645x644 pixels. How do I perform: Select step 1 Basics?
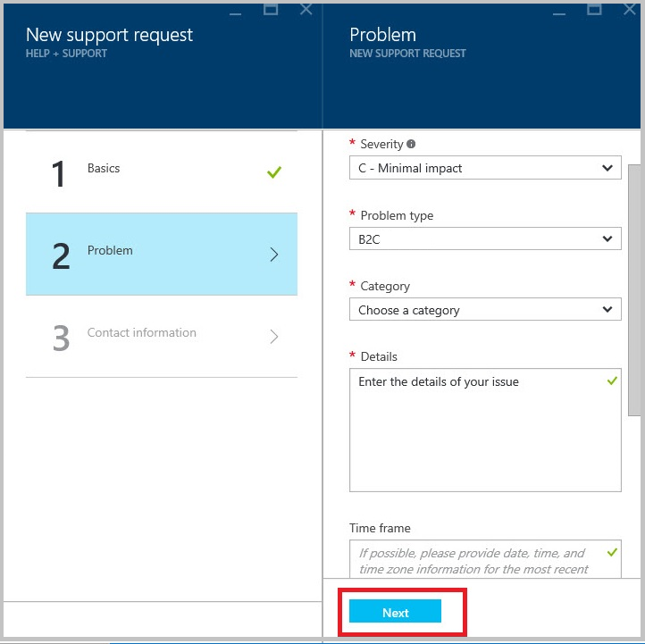click(x=161, y=172)
